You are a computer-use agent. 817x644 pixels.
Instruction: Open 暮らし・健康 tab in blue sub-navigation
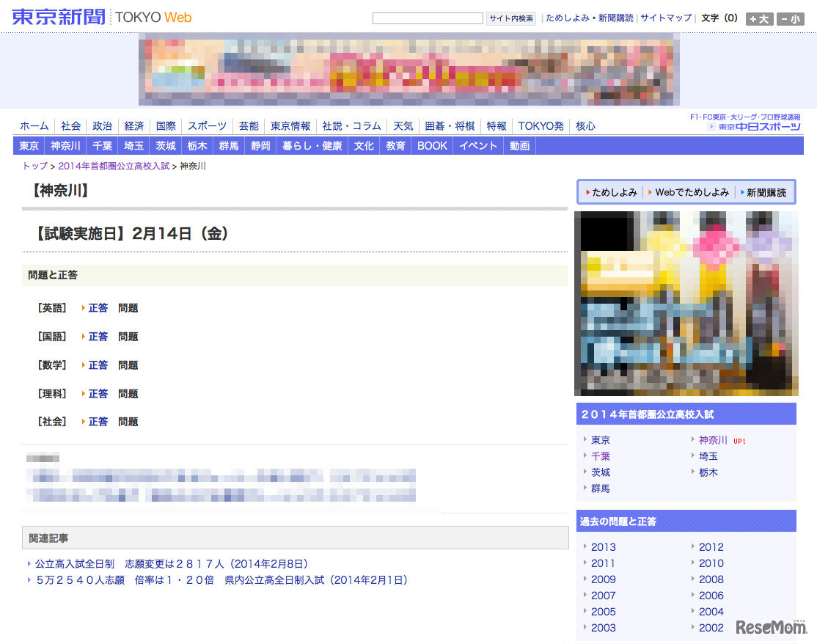tap(312, 146)
